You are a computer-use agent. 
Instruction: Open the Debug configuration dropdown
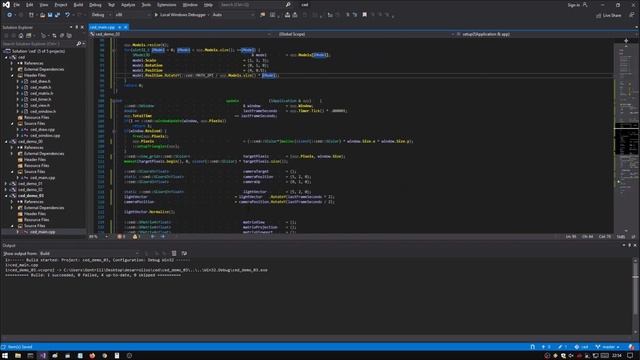[100, 15]
